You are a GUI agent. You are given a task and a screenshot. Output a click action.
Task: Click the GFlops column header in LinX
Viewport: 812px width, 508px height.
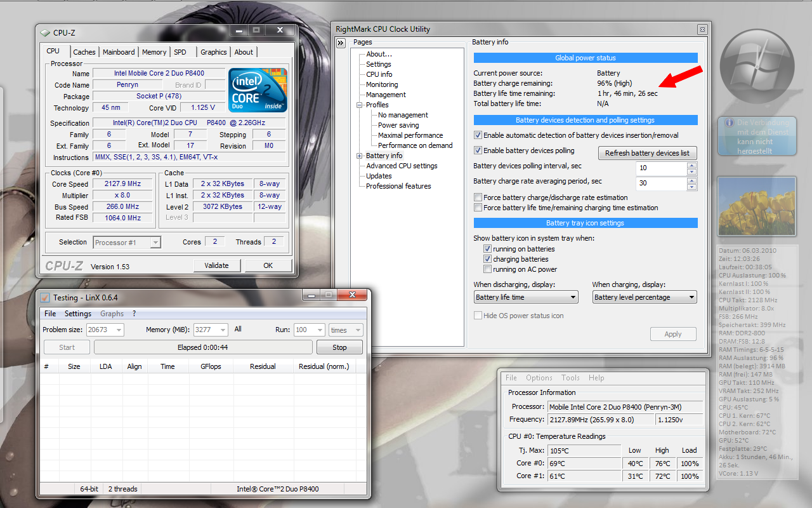pos(211,366)
